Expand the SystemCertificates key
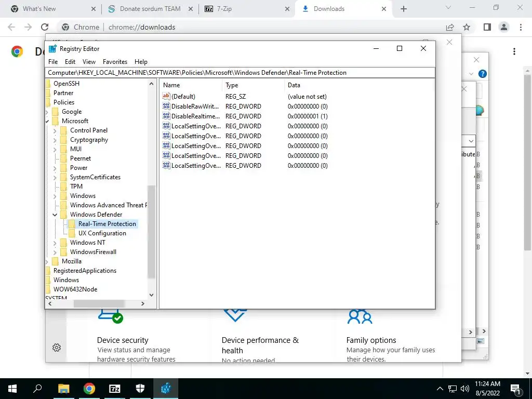This screenshot has width=532, height=399. pos(55,177)
